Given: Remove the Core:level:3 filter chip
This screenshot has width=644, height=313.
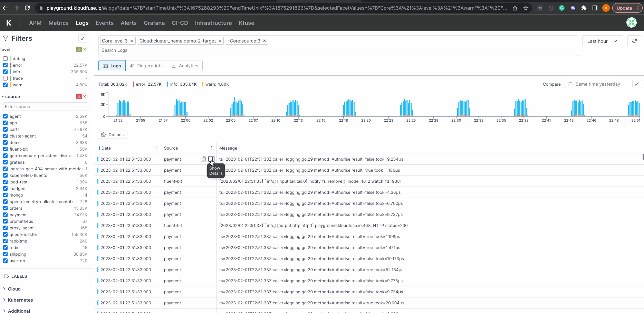Looking at the screenshot, I should (x=132, y=41).
